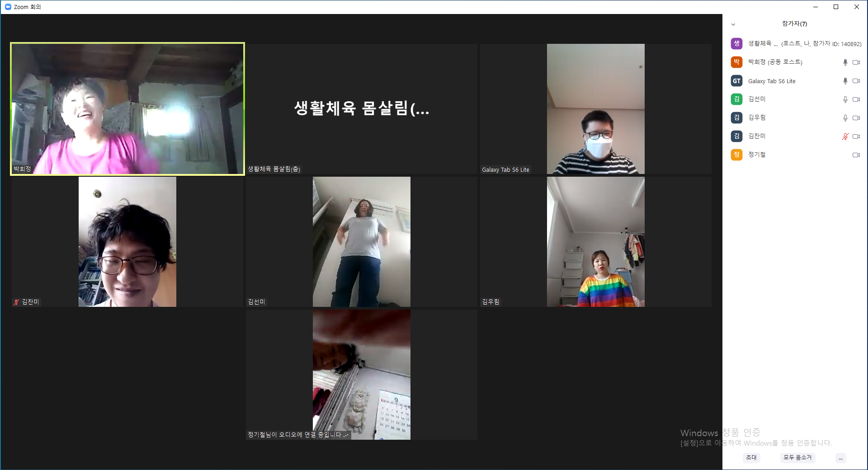The image size is (868, 470).
Task: Click Galaxy Tab S6 Lite name in list
Action: (x=772, y=81)
